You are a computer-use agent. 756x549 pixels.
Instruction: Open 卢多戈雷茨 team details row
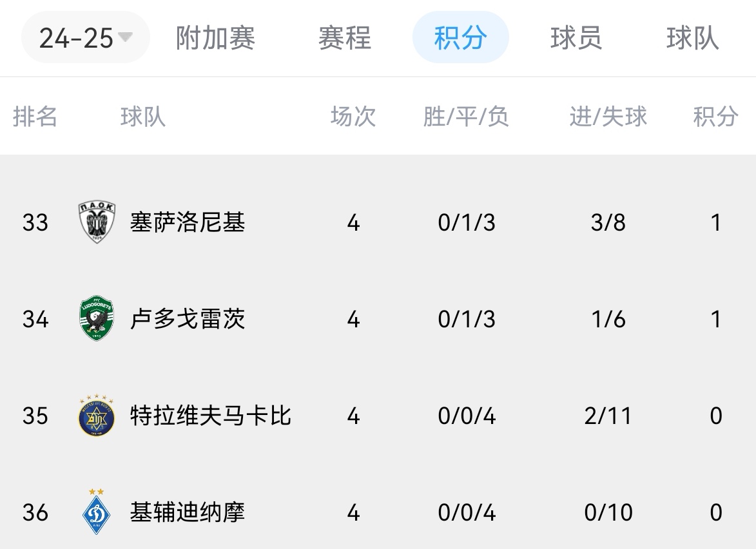click(x=378, y=318)
